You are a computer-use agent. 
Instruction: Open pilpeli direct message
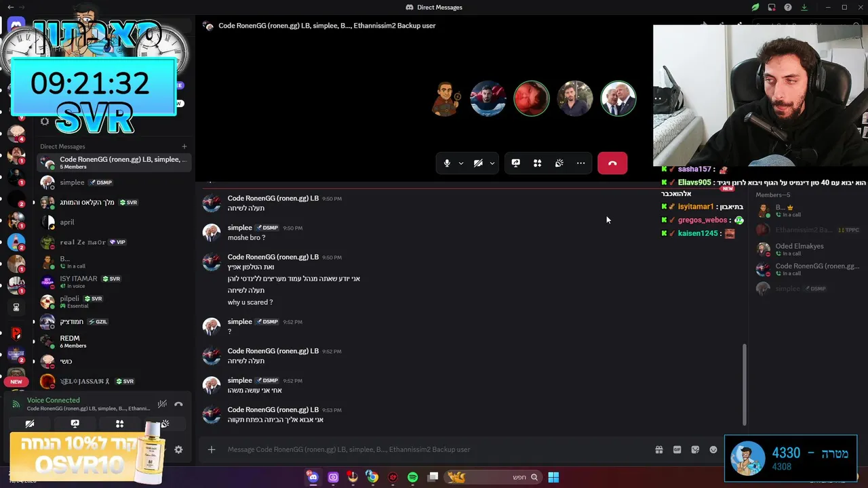(x=114, y=302)
